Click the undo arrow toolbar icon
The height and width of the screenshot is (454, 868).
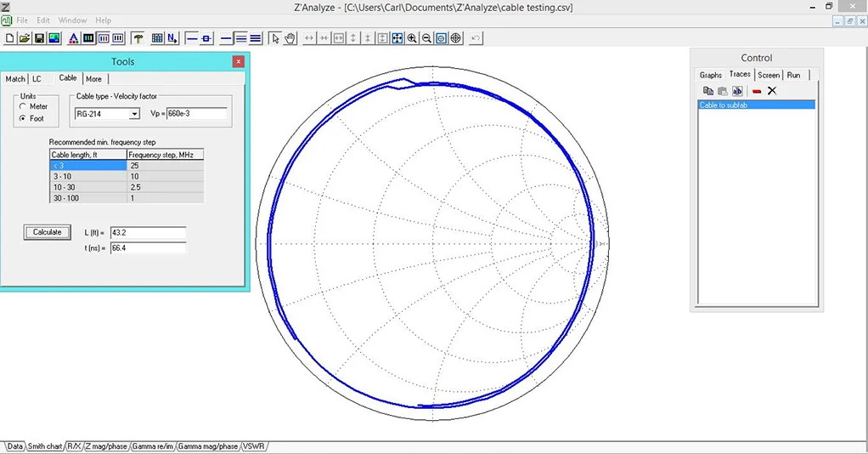click(476, 38)
